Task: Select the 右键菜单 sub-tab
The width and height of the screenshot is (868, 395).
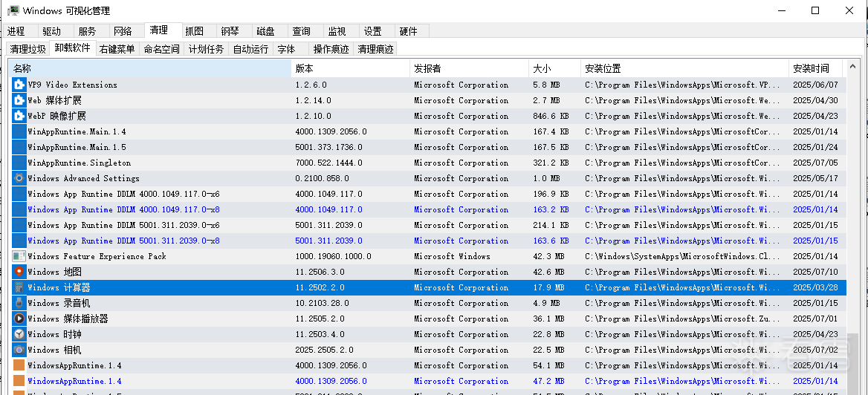Action: (x=117, y=49)
